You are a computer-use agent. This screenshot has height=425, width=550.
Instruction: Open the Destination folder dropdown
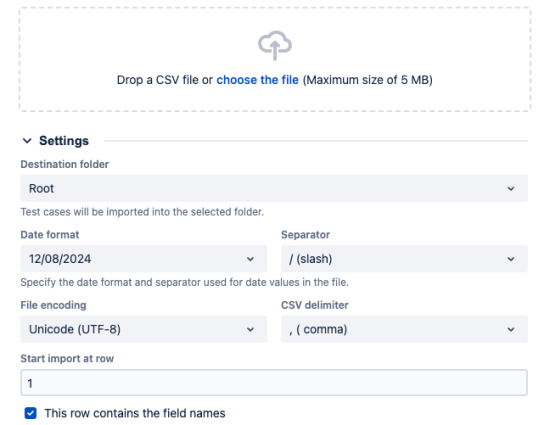[x=274, y=188]
